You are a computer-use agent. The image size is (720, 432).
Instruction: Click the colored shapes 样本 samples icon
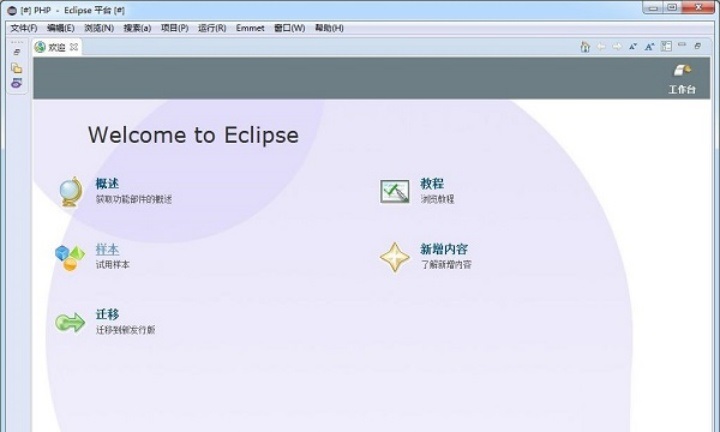70,258
